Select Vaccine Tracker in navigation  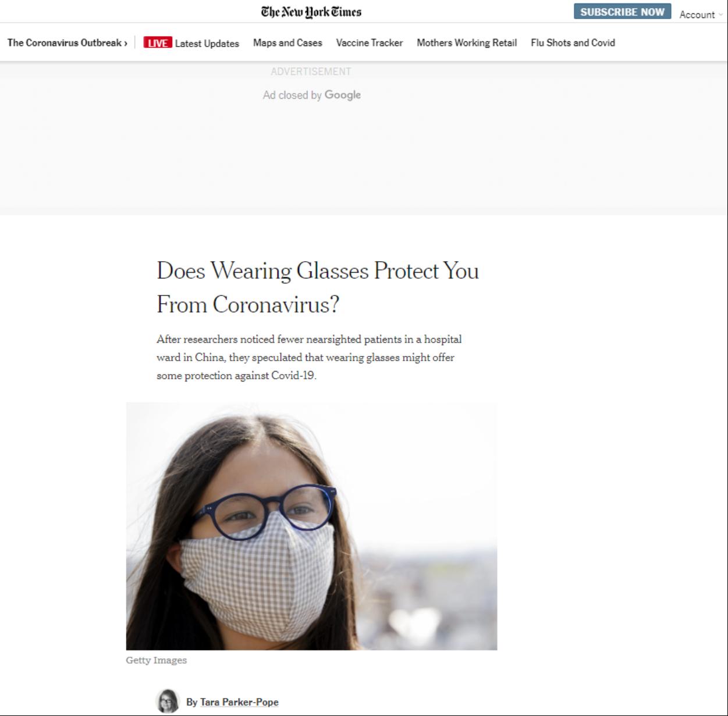point(370,43)
